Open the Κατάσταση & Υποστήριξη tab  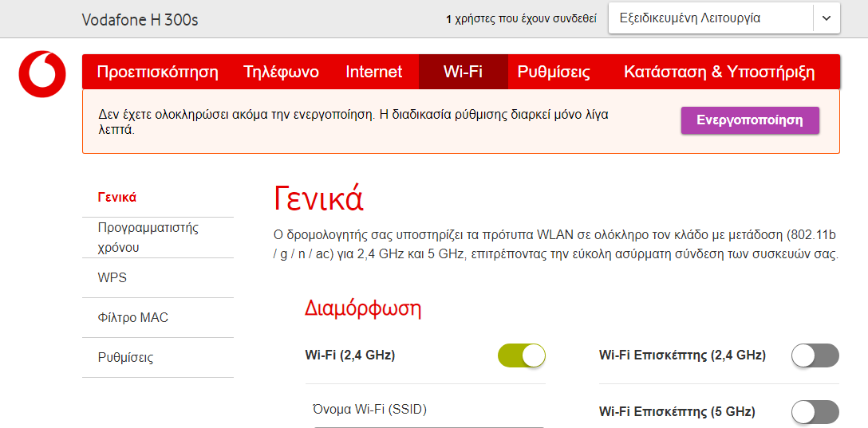pyautogui.click(x=720, y=72)
